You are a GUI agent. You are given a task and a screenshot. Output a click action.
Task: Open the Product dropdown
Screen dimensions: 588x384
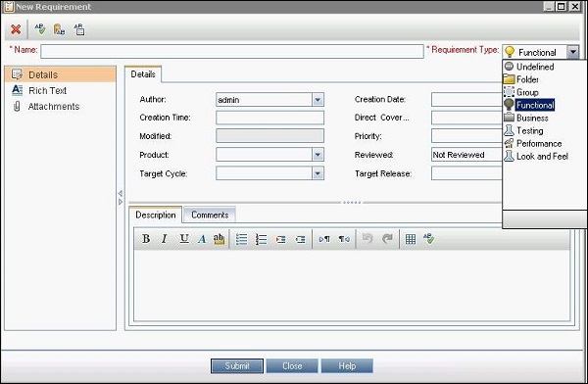coord(318,155)
